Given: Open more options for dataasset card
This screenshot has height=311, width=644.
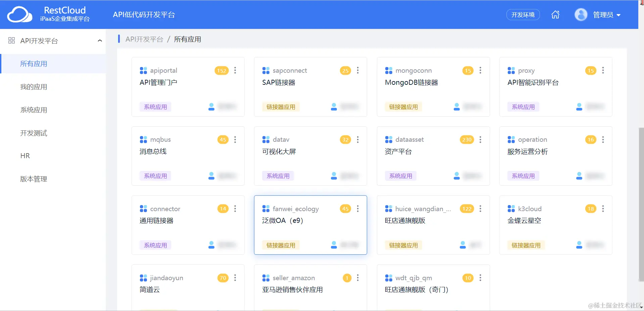Looking at the screenshot, I should click(480, 139).
